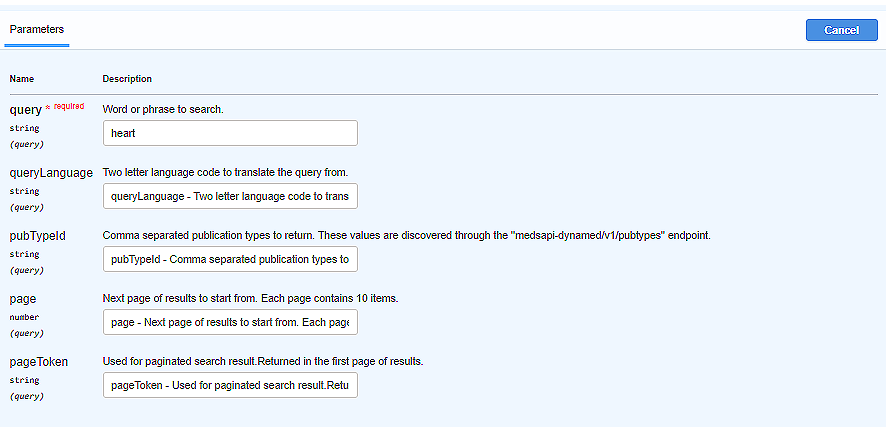Click the "query" parameter name label

25,110
